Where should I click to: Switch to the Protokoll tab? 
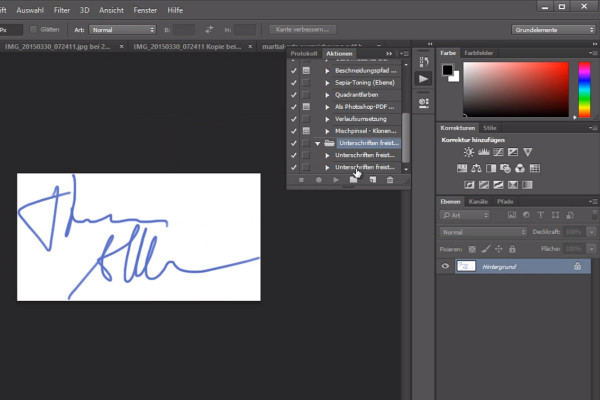coord(304,54)
